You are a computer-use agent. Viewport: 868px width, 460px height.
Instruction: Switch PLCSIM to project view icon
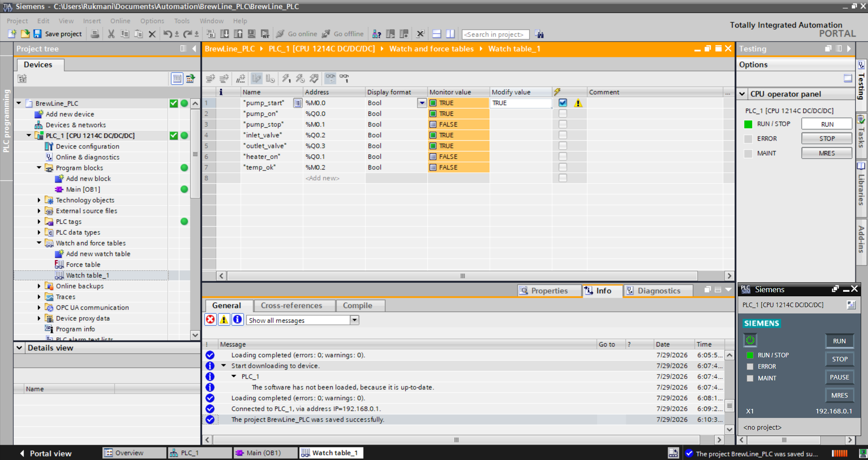(851, 305)
